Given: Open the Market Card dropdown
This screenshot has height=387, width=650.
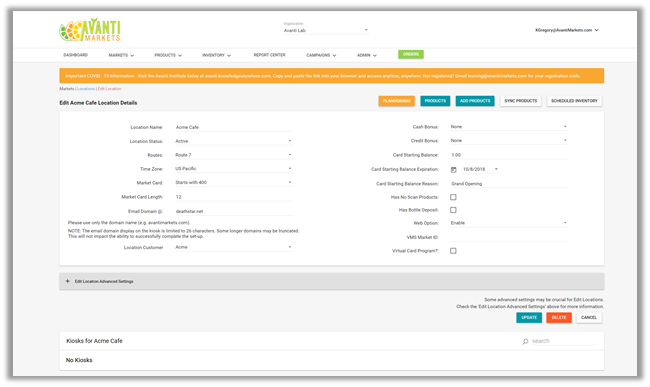Looking at the screenshot, I should (x=233, y=182).
